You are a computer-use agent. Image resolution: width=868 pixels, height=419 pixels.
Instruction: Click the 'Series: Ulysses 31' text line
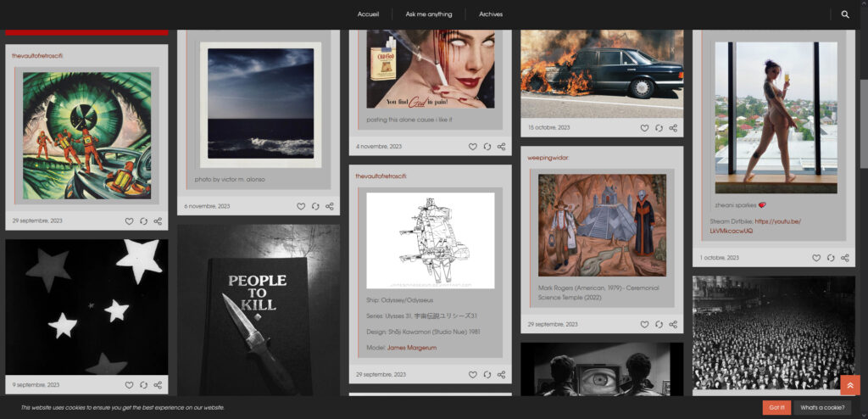pos(422,316)
